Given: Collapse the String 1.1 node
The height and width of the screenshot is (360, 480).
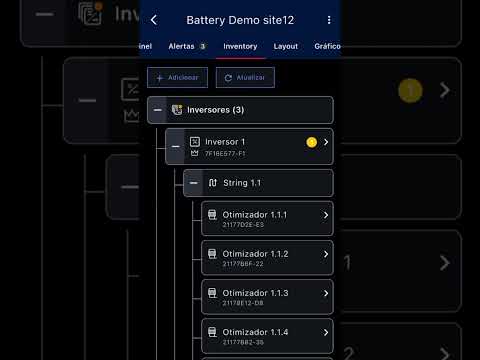Looking at the screenshot, I should (193, 183).
